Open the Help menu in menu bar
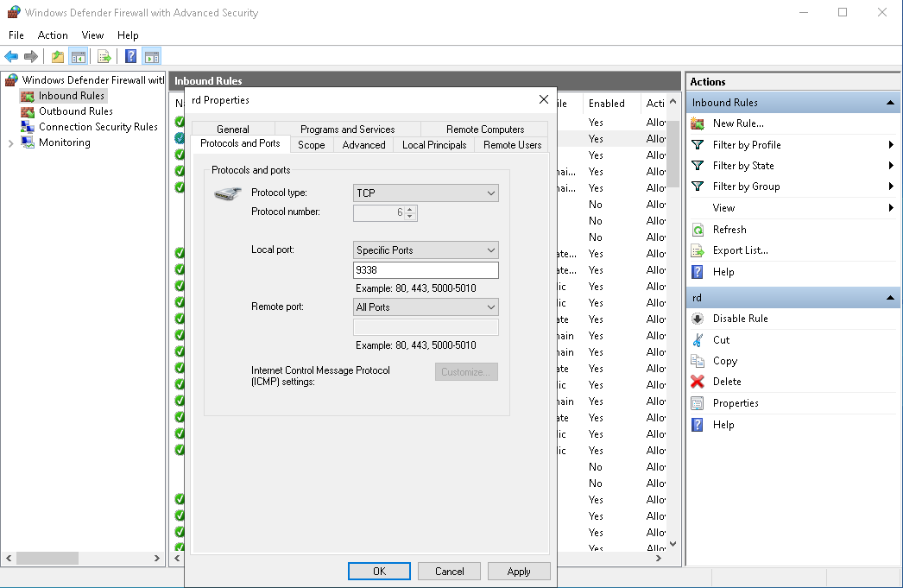 pyautogui.click(x=128, y=35)
